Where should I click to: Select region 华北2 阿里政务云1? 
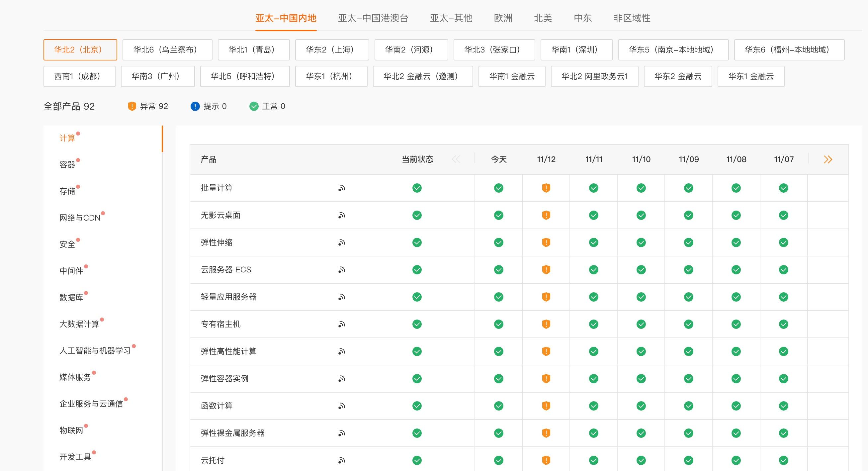[x=595, y=76]
